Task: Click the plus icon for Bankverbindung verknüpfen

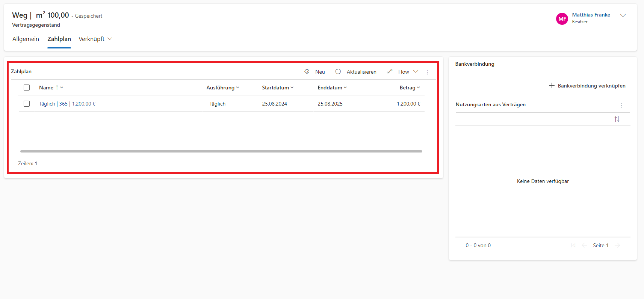Action: (552, 86)
